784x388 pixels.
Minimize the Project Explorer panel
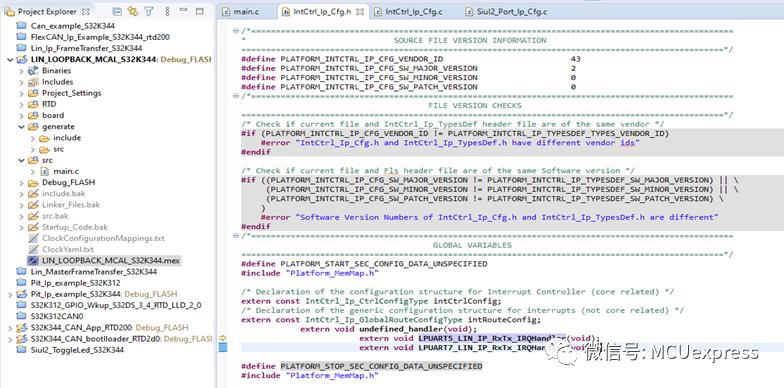(x=185, y=11)
